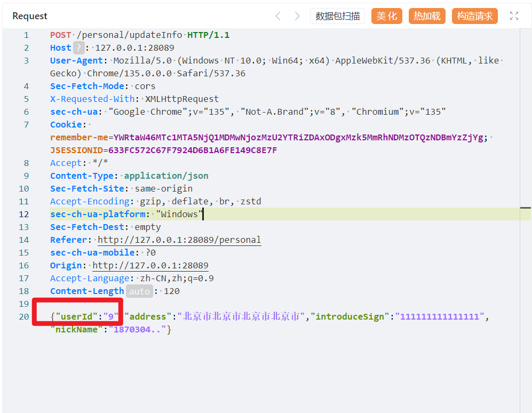Open the Origin URL http://127.0.0.1:28089
Viewport: 532px width, 413px height.
[150, 266]
